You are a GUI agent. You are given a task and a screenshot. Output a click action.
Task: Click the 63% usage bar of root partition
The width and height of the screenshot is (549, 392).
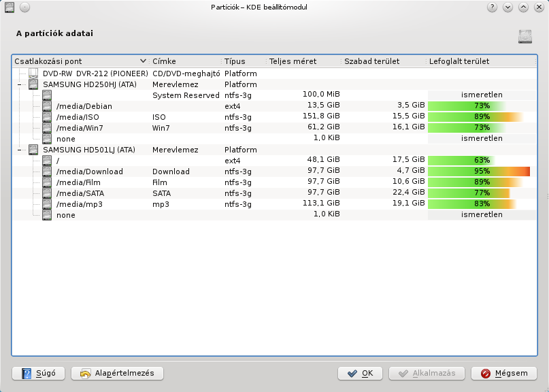[x=482, y=161]
